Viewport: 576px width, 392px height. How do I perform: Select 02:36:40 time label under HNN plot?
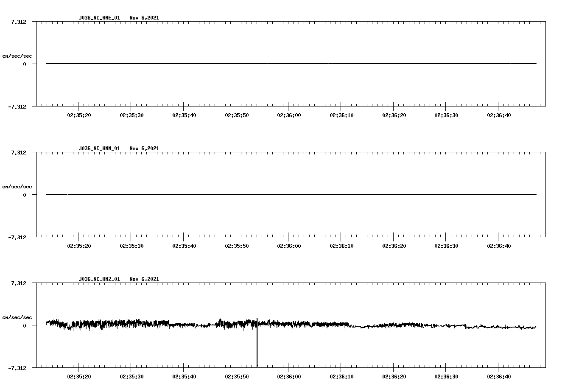(x=499, y=246)
